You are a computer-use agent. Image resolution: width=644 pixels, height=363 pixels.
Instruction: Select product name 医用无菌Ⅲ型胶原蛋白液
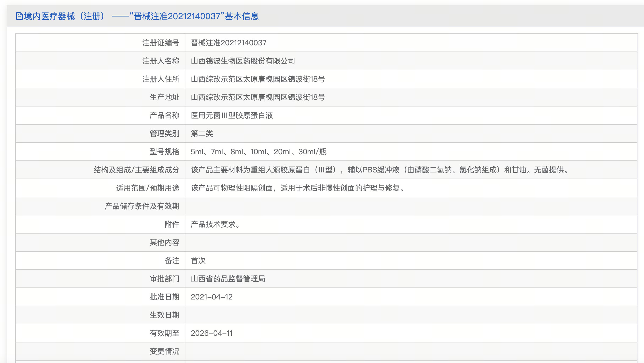[x=232, y=115]
